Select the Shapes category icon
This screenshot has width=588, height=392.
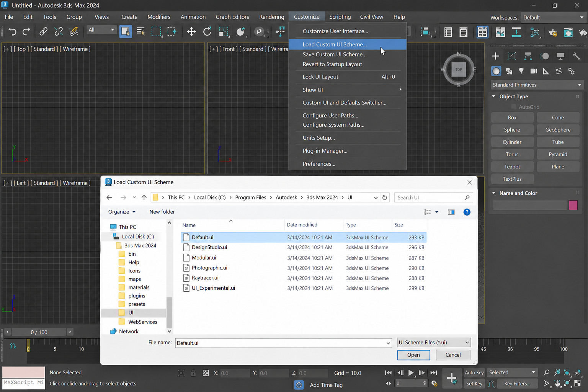[x=509, y=71]
